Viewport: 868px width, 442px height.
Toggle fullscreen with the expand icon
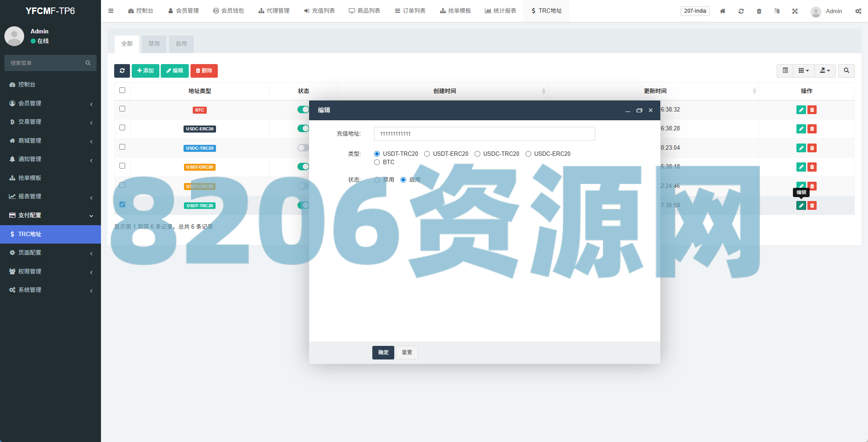click(x=795, y=11)
